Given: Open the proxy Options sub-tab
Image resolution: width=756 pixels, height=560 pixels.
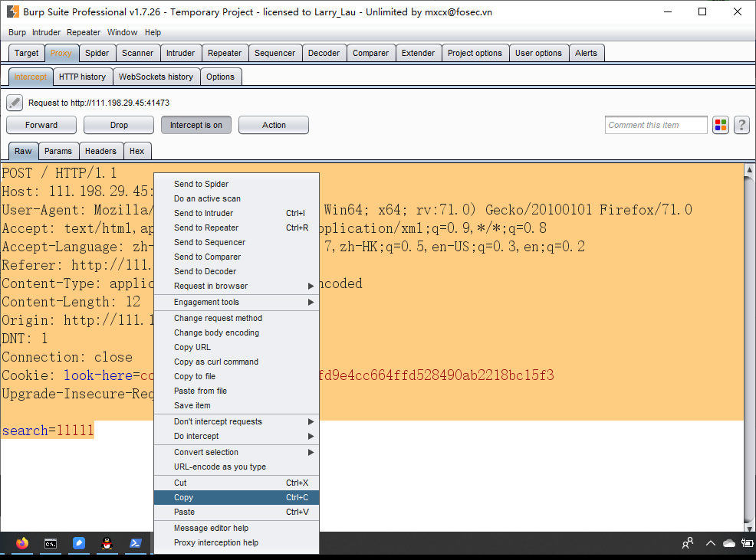Looking at the screenshot, I should click(220, 77).
